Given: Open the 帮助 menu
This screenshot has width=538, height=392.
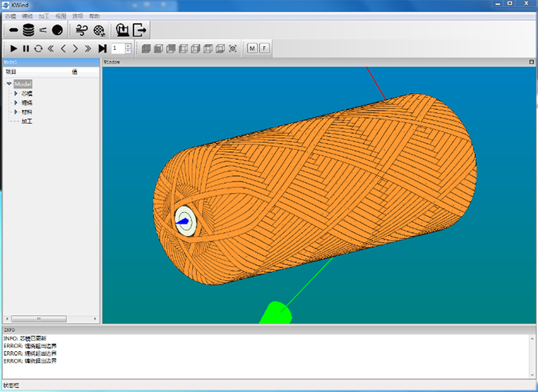Looking at the screenshot, I should coord(95,16).
